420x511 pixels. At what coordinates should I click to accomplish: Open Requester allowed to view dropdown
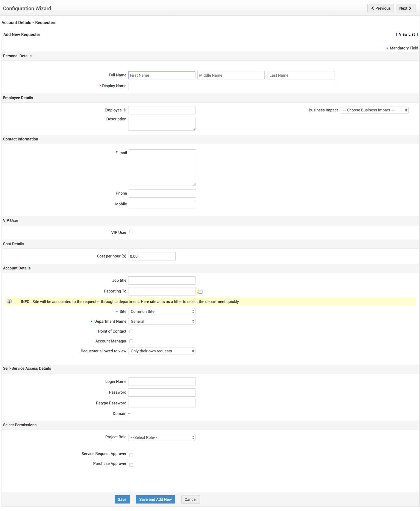point(162,351)
